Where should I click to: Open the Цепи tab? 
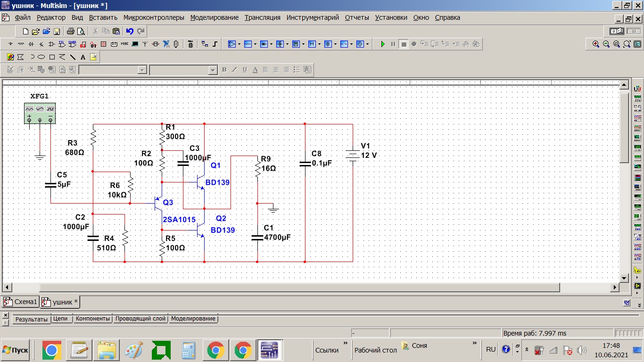click(61, 319)
